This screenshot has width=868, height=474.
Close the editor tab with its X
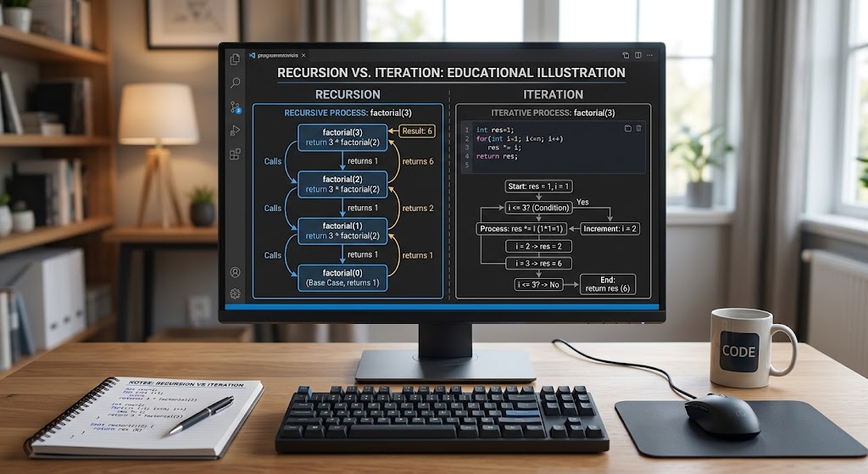303,55
